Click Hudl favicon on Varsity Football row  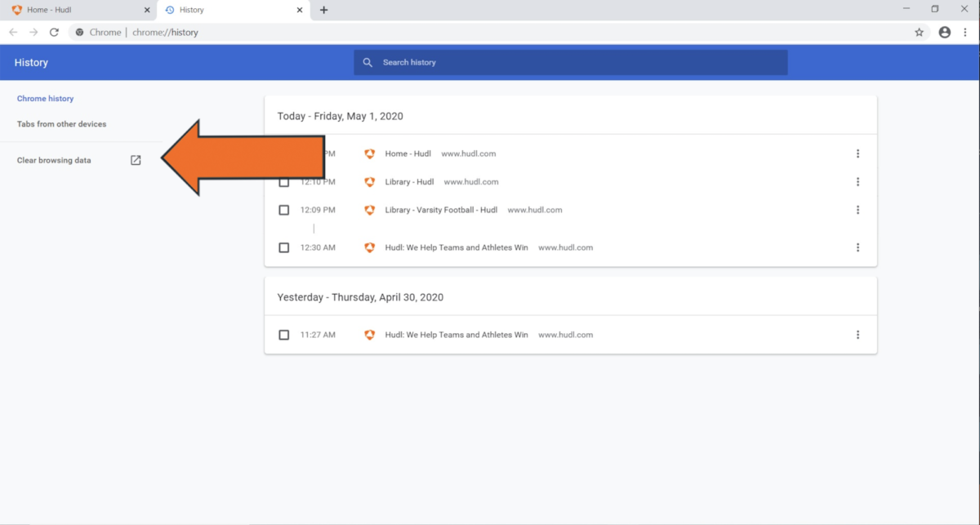369,210
